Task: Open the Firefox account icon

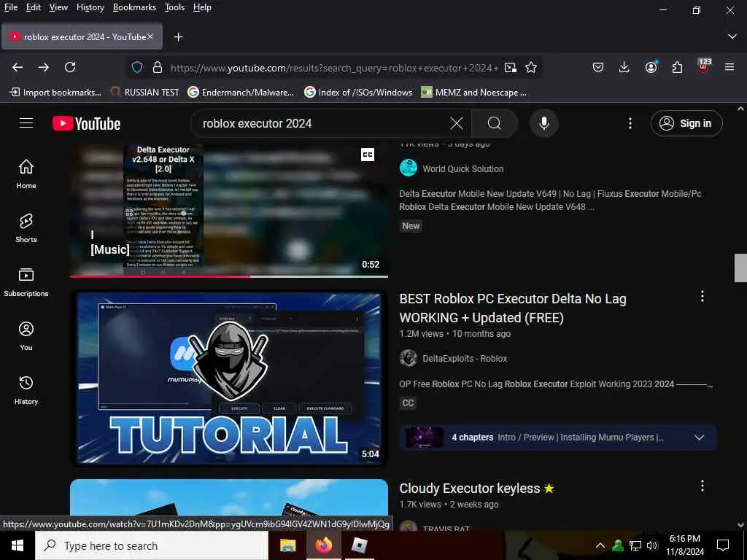Action: click(x=651, y=67)
